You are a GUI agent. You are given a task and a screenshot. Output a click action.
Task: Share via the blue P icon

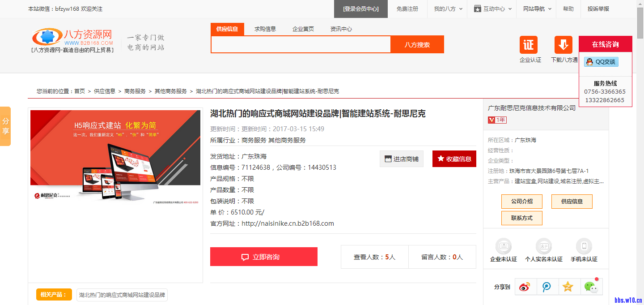coord(546,287)
